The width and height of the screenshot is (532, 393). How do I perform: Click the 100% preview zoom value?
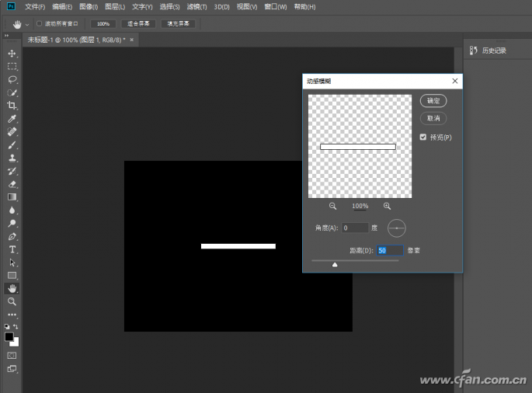360,206
